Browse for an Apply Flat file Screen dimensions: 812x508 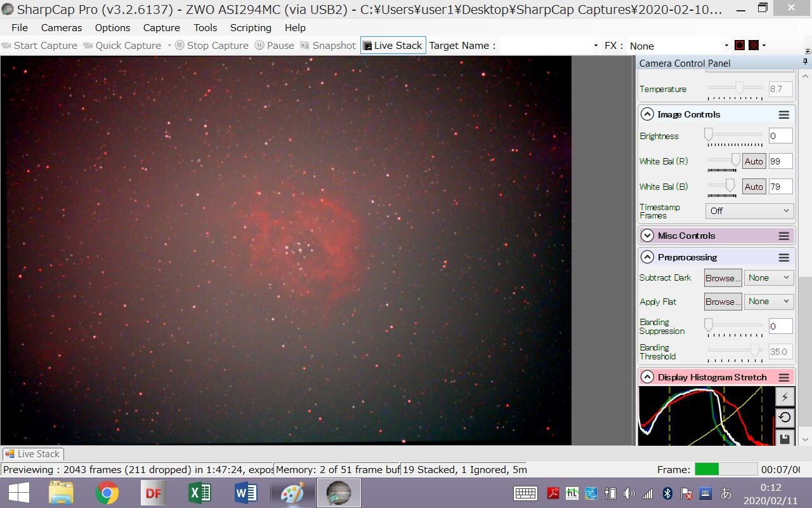[x=723, y=302]
